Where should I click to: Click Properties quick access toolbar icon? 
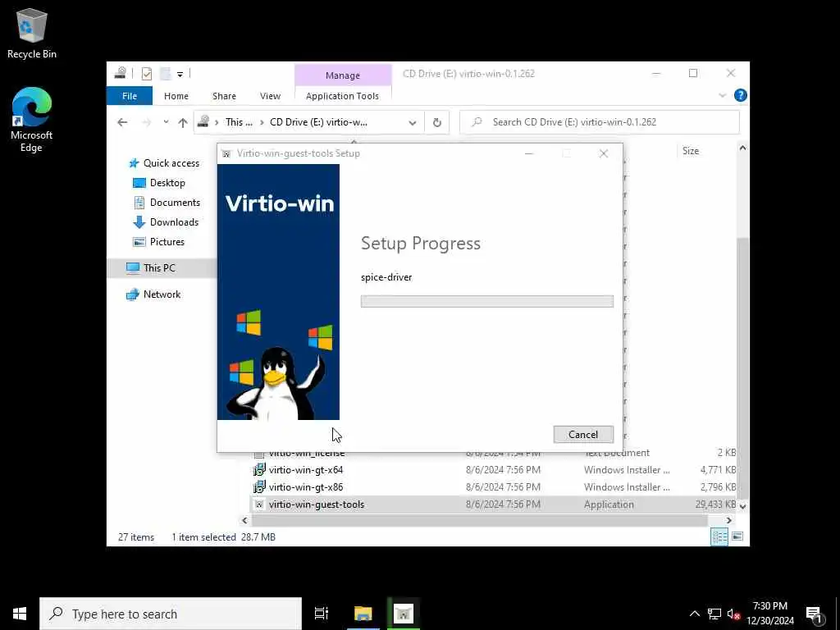tap(146, 73)
